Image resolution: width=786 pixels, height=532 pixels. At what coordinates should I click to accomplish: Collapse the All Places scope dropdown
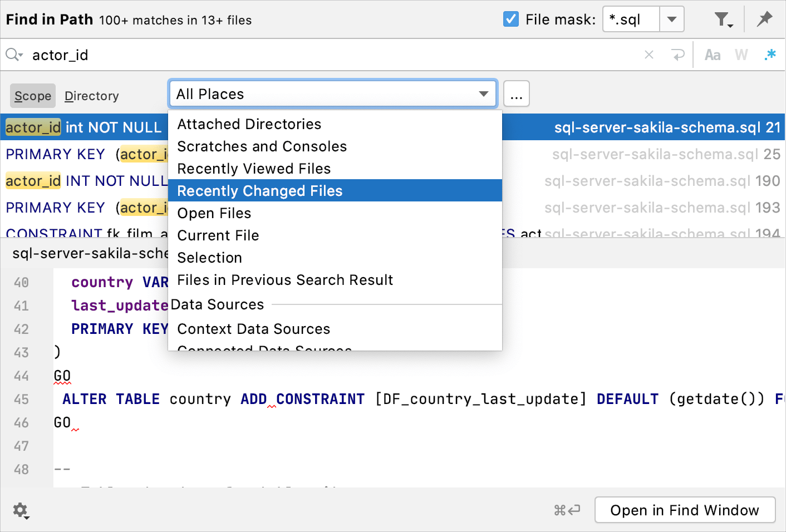[x=483, y=94]
